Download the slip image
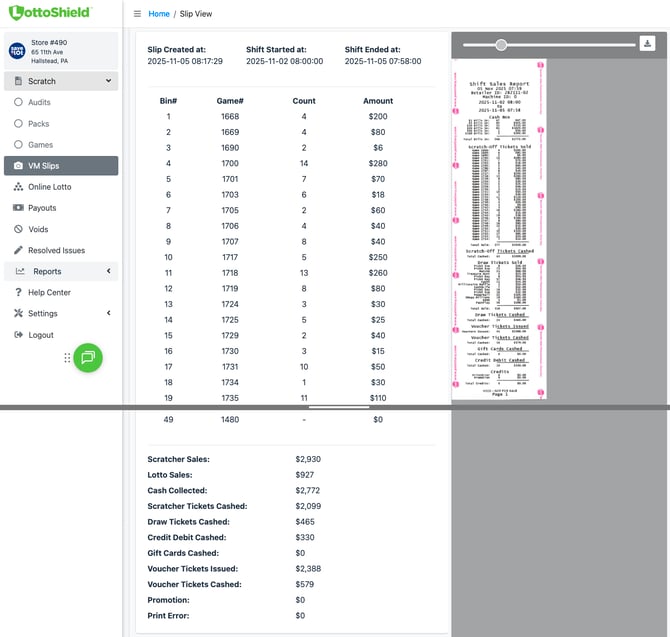Viewport: 670px width, 637px height. point(648,44)
